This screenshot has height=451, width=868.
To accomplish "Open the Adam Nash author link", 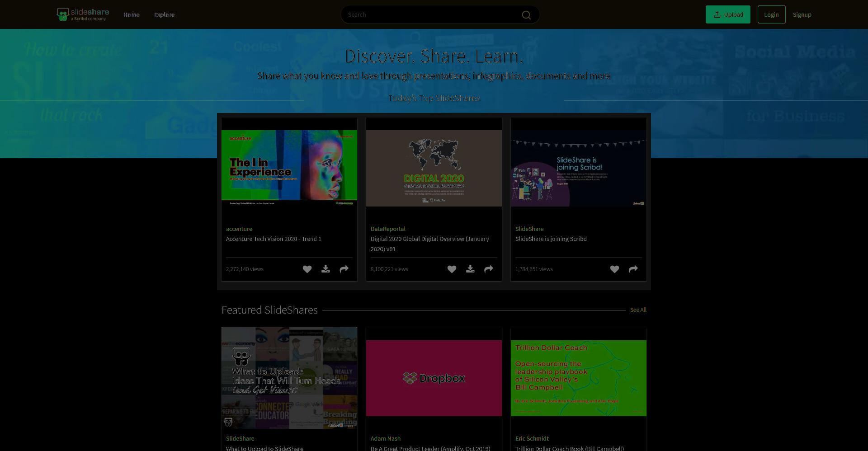I will point(386,439).
